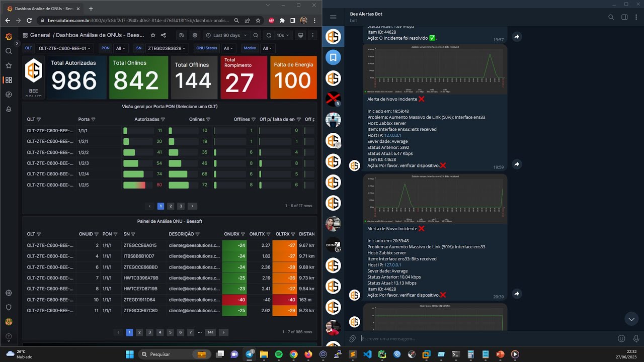
Task: Filter the Autorizadas column
Action: (x=163, y=120)
